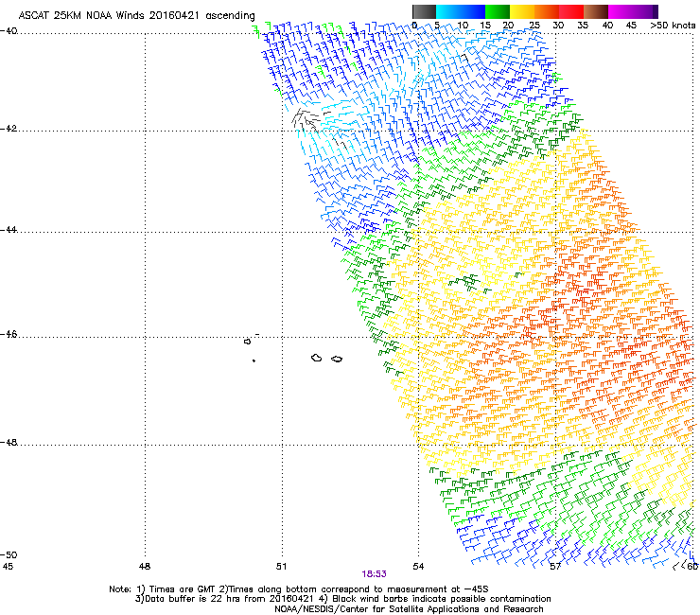The height and width of the screenshot is (615, 700).
Task: Click the legend label '0'
Action: [x=414, y=25]
